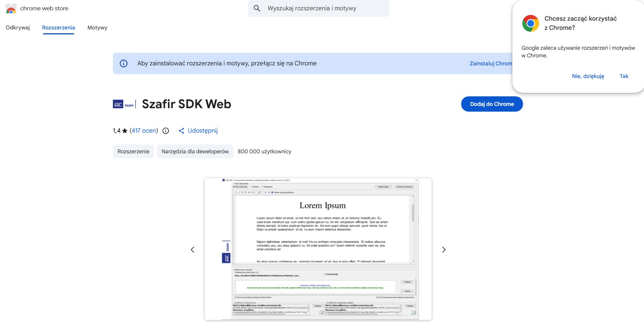Click the Szafir KIR extension logo
The width and height of the screenshot is (644, 328).
tap(124, 104)
